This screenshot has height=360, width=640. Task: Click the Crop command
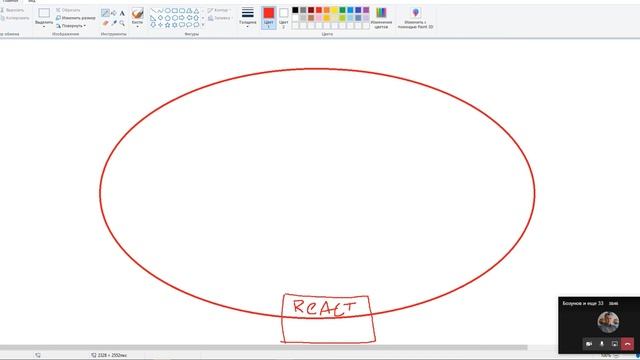68,10
